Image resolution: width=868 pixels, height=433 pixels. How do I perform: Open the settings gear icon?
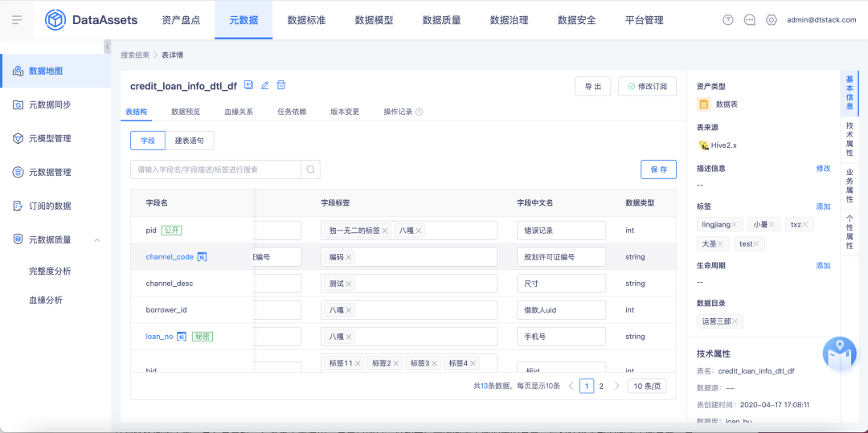[x=771, y=20]
